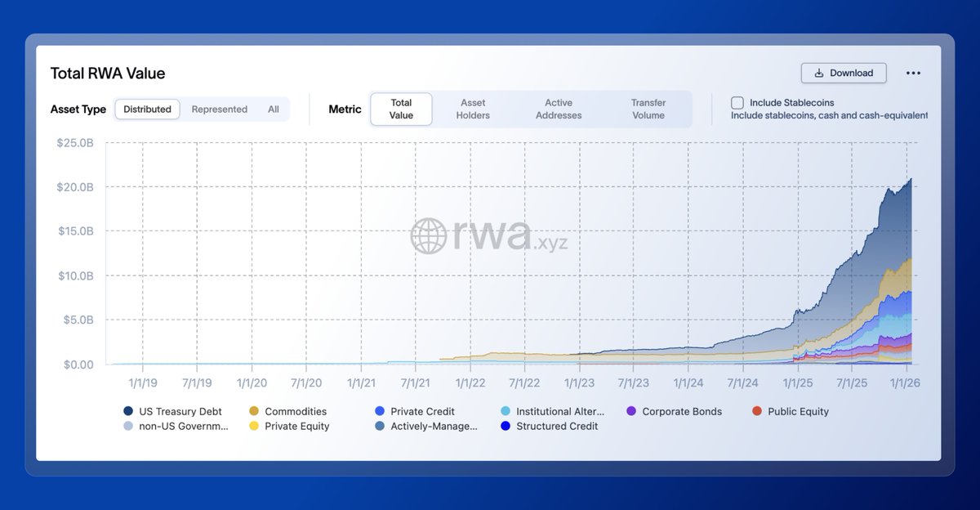
Task: Select the Total Value metric
Action: pos(401,110)
